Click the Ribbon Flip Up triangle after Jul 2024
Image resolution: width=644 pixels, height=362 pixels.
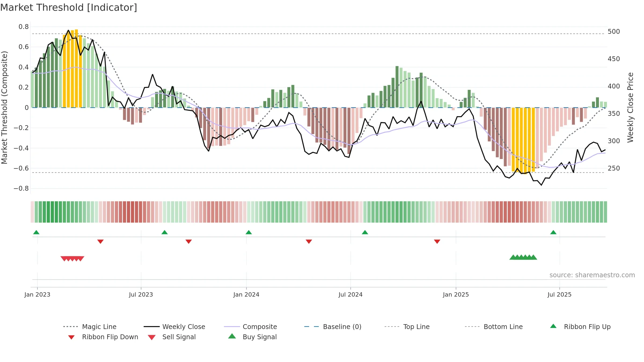[365, 232]
